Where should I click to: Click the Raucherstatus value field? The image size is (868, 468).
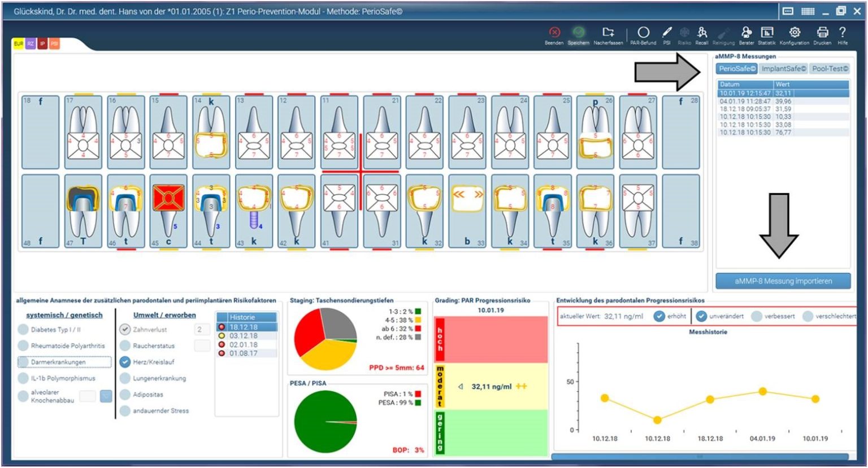pos(202,345)
